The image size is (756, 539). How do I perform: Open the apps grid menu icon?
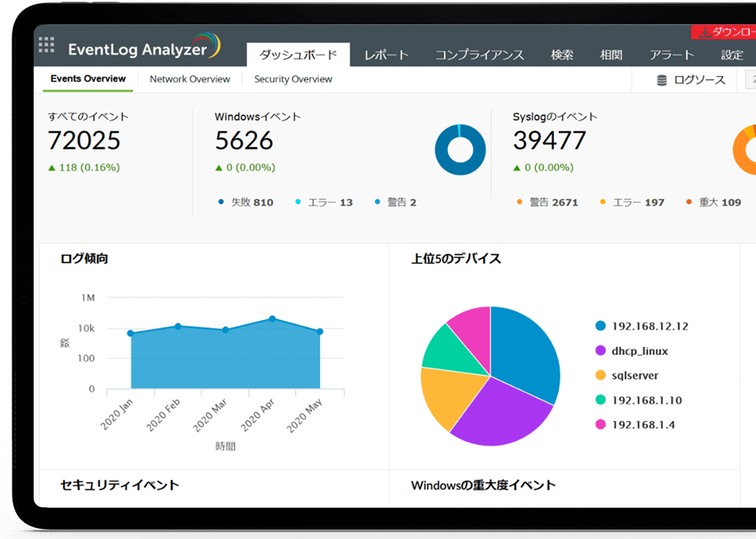point(46,44)
